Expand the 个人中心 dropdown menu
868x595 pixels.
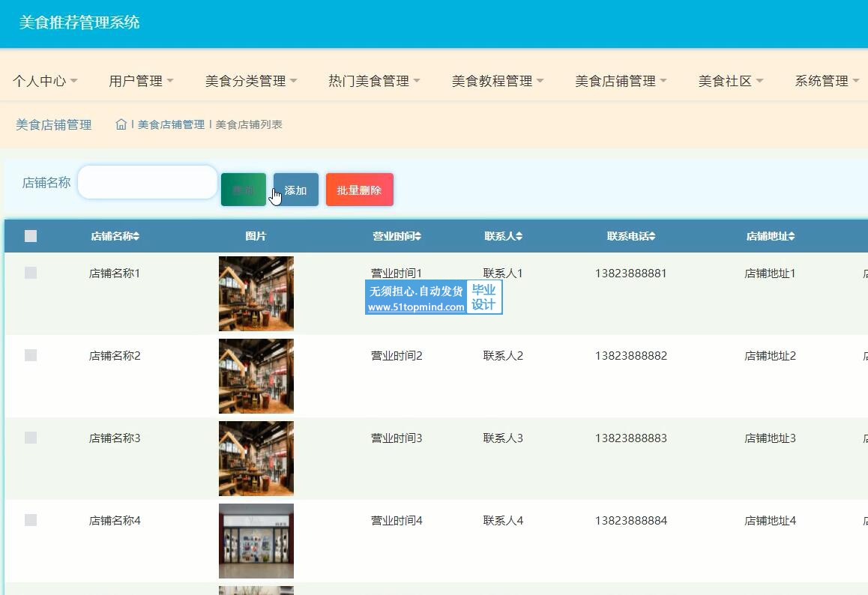point(45,81)
